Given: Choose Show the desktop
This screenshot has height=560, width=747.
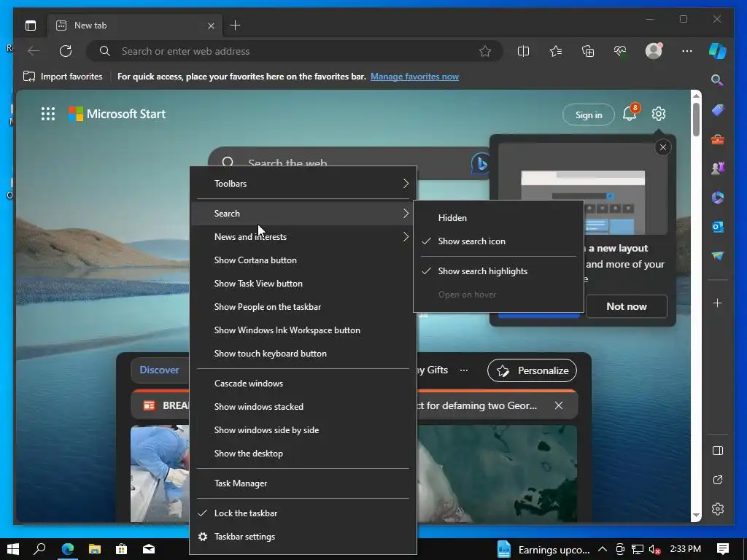Looking at the screenshot, I should [303, 454].
